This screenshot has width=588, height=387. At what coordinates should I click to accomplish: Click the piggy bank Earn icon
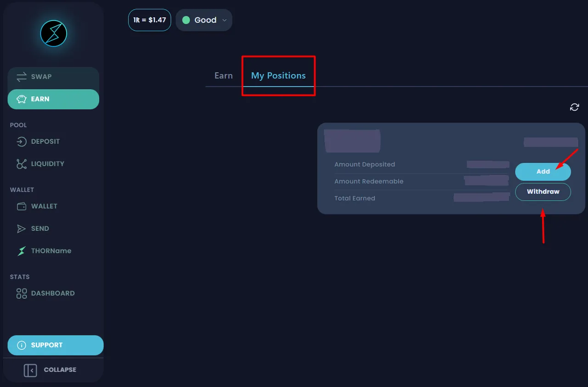point(22,99)
